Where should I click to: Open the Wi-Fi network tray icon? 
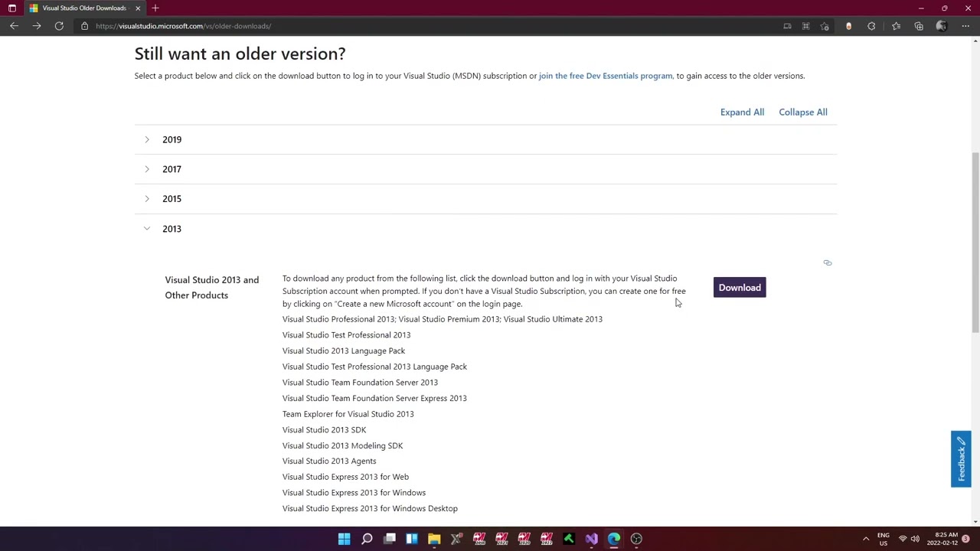903,539
